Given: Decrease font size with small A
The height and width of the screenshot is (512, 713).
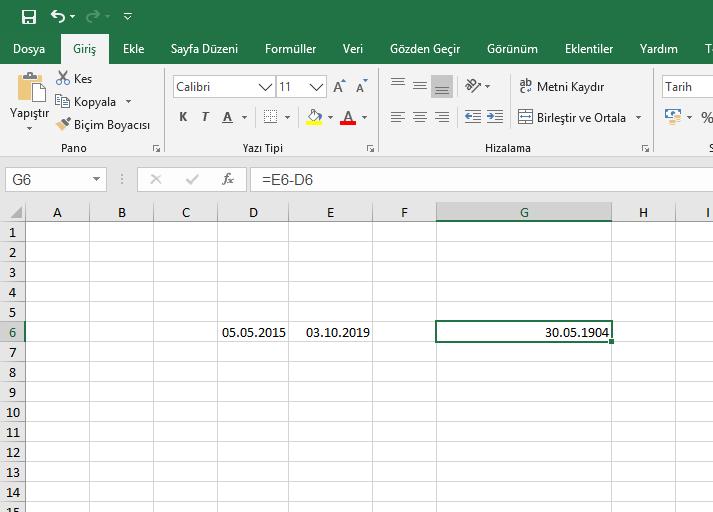Looking at the screenshot, I should 362,86.
